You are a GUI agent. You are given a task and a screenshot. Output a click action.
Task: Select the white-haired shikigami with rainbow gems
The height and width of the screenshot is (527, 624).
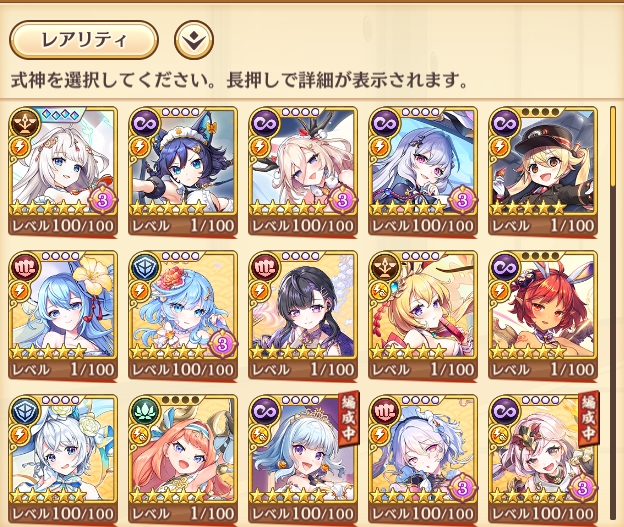63,172
